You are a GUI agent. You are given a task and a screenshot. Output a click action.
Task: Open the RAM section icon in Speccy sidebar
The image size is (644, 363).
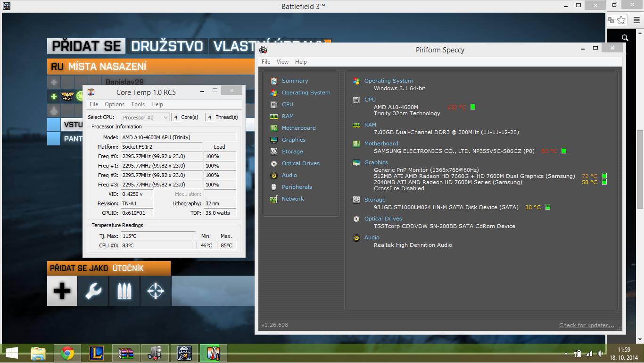[x=273, y=116]
